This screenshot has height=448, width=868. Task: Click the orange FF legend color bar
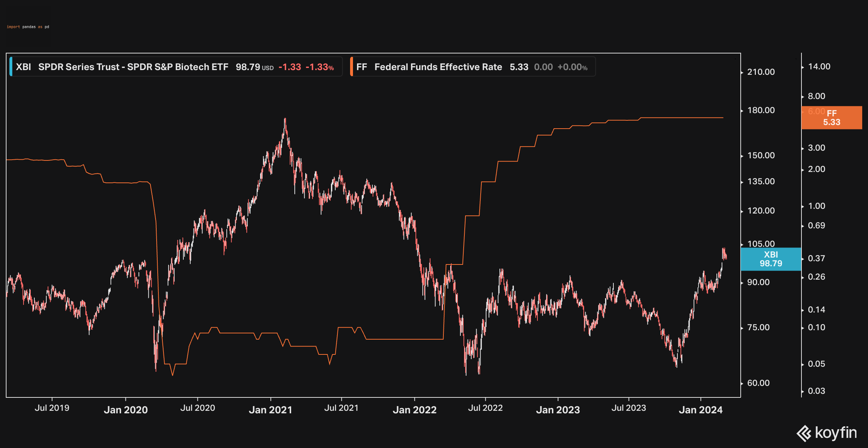click(x=352, y=67)
